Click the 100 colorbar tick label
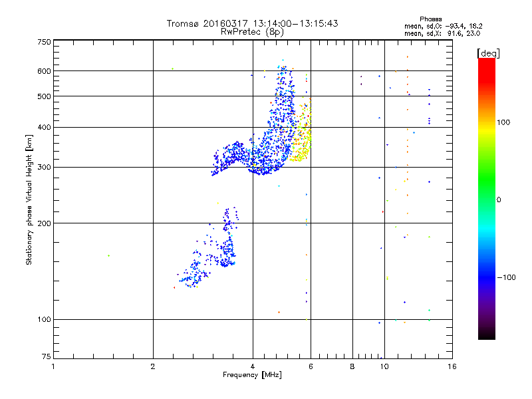 [503, 122]
